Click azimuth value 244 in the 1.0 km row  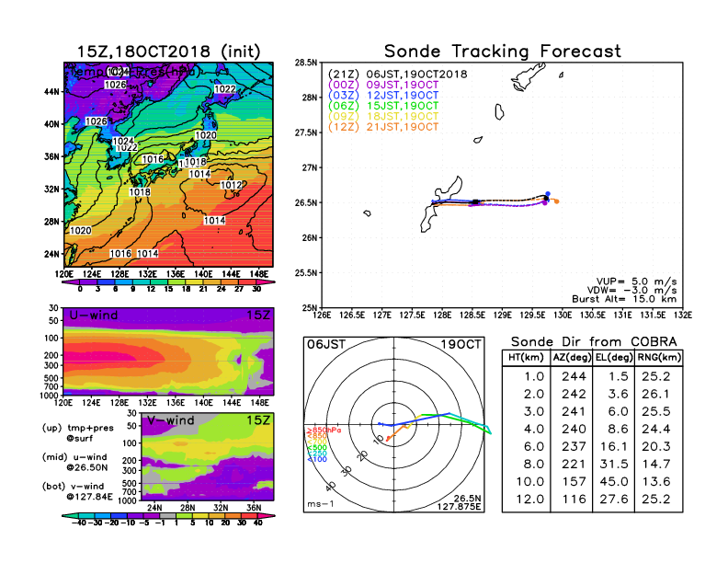pyautogui.click(x=574, y=376)
